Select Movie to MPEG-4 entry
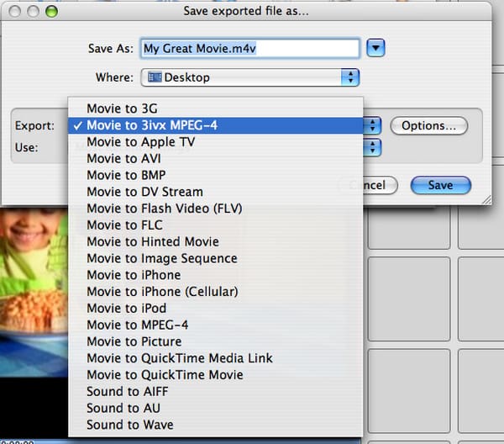504x444 pixels. pyautogui.click(x=136, y=325)
